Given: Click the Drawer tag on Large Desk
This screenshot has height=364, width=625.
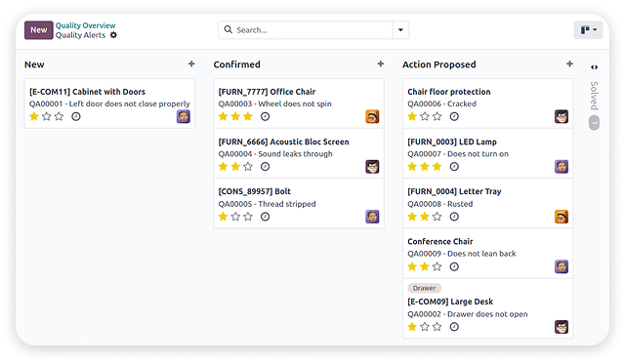Looking at the screenshot, I should tap(424, 288).
